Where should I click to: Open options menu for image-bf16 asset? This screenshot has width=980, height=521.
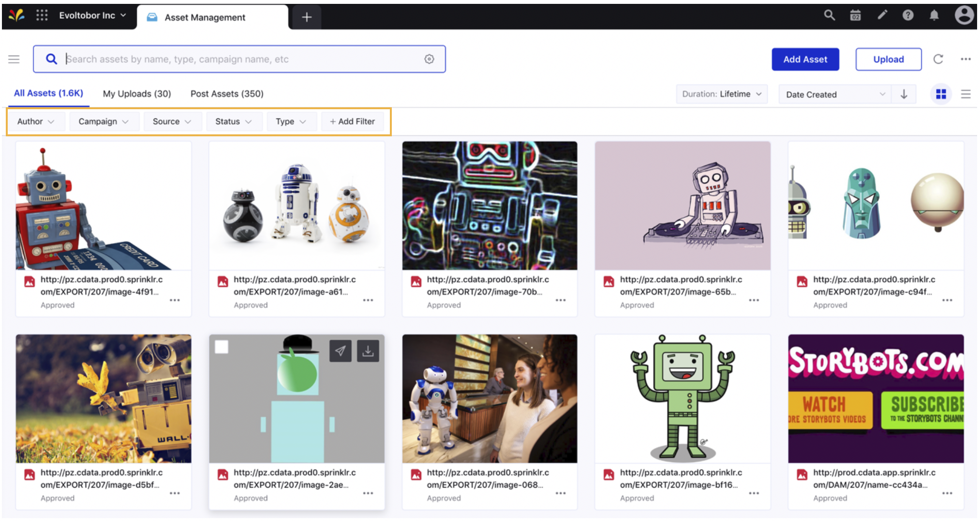point(754,493)
